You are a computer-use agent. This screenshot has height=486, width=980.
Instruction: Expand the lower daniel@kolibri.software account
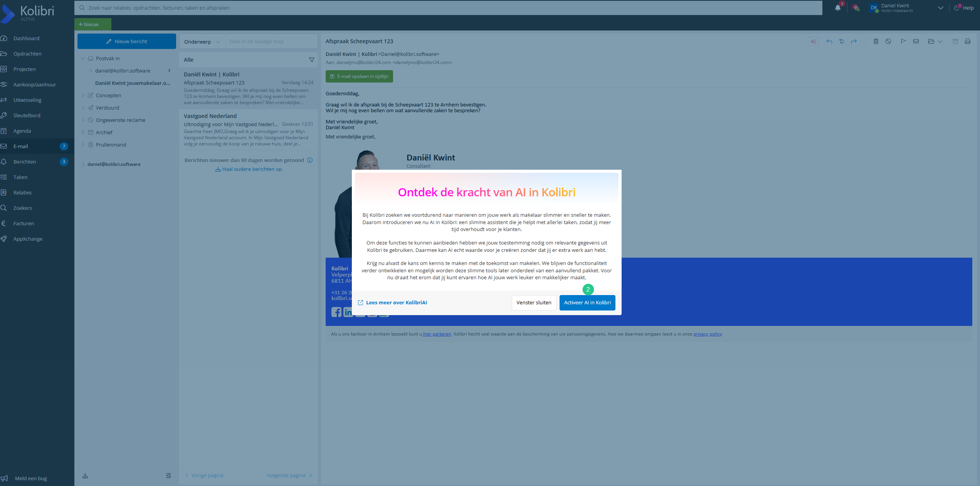pyautogui.click(x=83, y=164)
